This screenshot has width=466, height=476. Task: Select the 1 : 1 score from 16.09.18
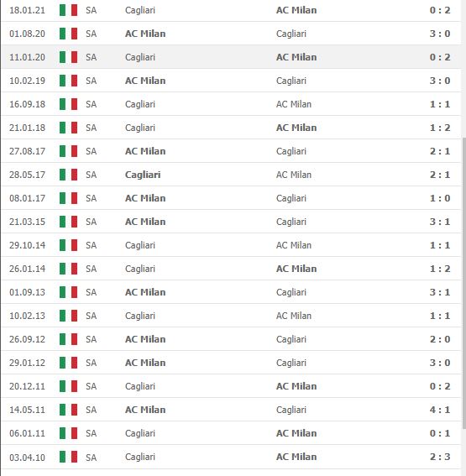440,104
